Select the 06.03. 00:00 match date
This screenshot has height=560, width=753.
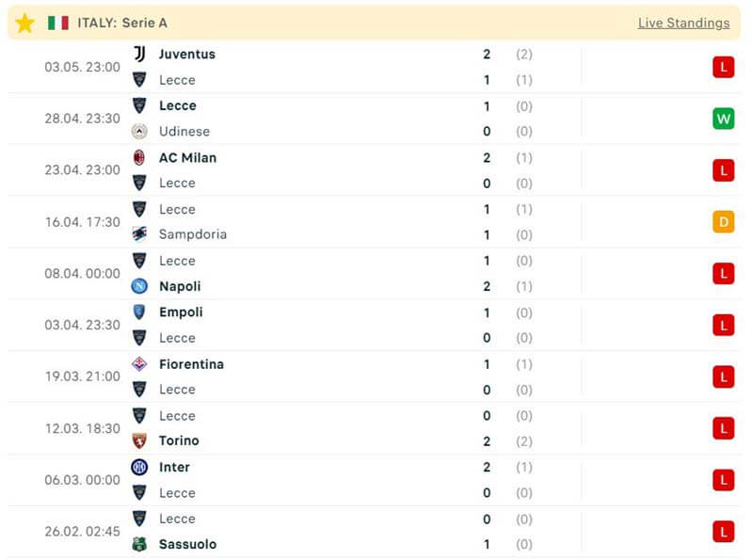coord(82,480)
